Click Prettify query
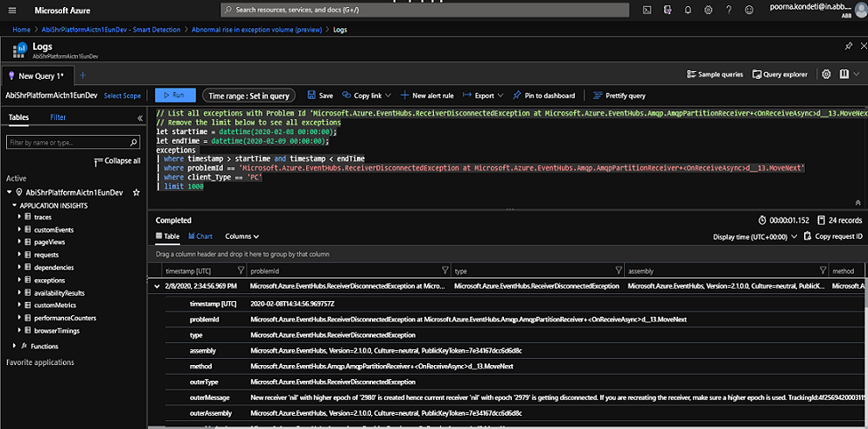 coord(619,95)
